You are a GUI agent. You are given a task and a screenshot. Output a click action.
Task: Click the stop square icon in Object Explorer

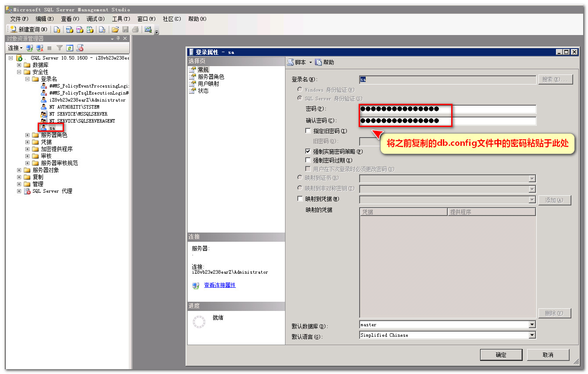coord(50,48)
